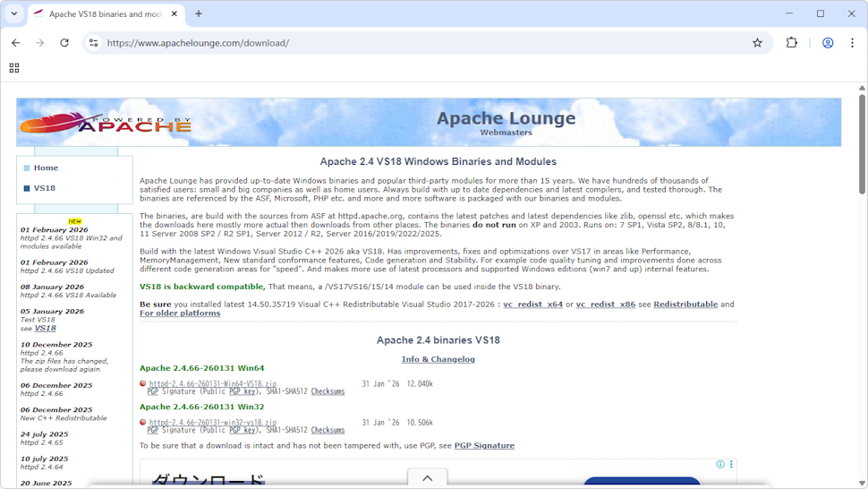Bookmark this page with the star icon

point(757,43)
